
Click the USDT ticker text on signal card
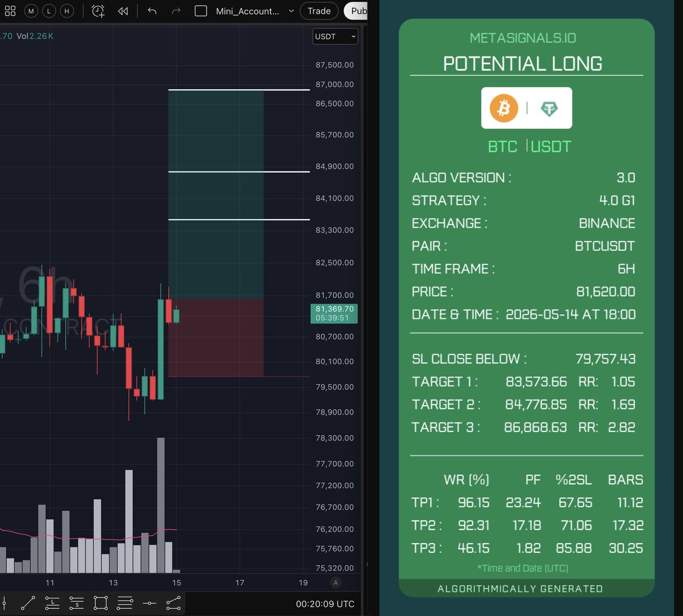point(551,147)
